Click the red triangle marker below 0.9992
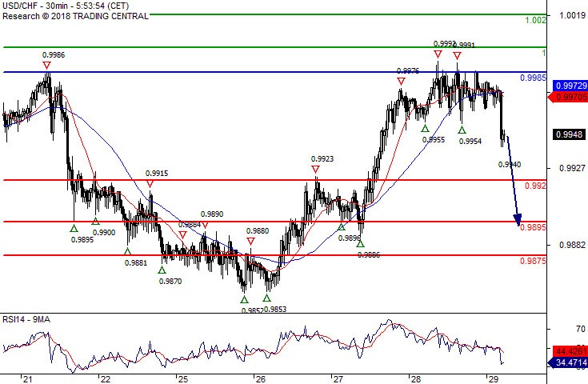The width and height of the screenshot is (588, 384). pyautogui.click(x=438, y=54)
